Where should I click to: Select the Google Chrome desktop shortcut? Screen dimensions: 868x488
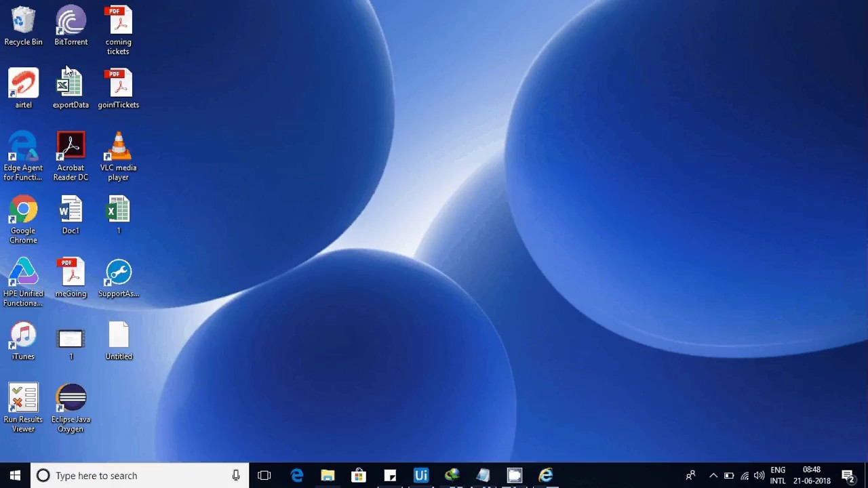tap(23, 220)
